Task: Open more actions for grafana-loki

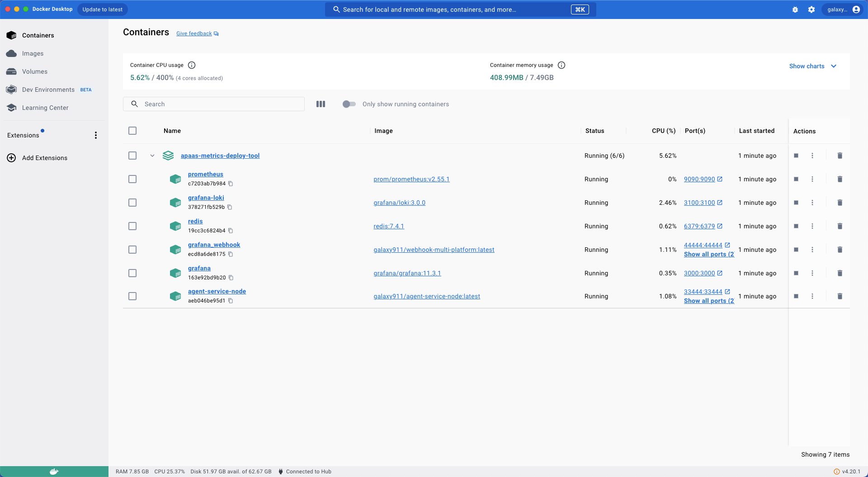Action: (812, 203)
